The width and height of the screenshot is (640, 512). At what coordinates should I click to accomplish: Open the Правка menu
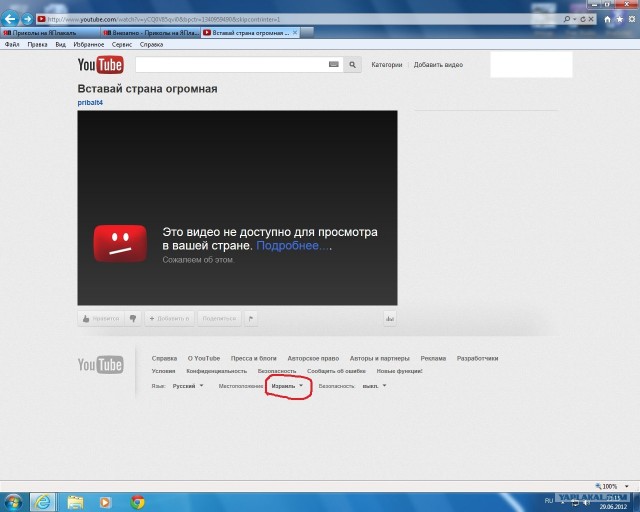coord(37,45)
